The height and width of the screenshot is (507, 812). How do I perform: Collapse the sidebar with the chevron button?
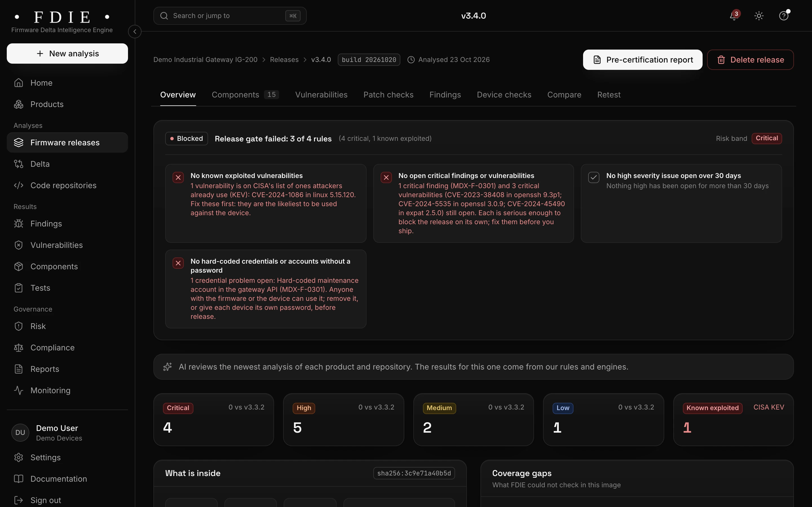coord(134,32)
